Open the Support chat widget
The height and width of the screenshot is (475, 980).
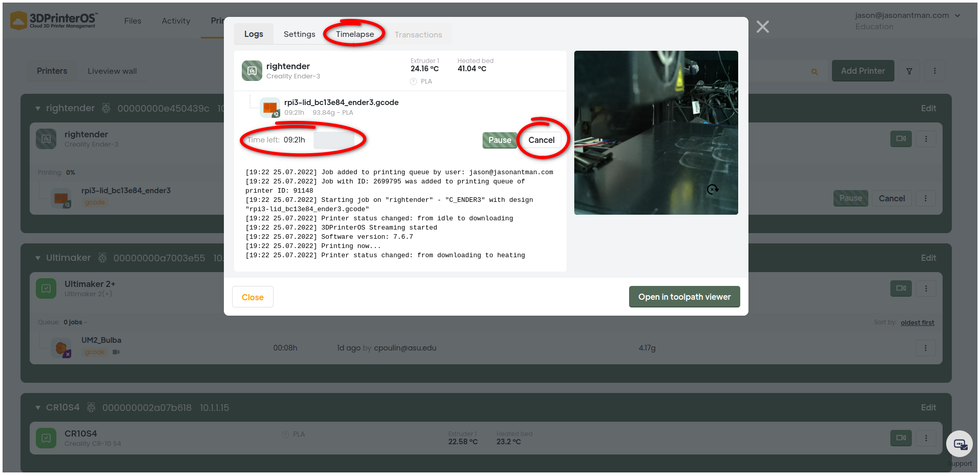(959, 444)
